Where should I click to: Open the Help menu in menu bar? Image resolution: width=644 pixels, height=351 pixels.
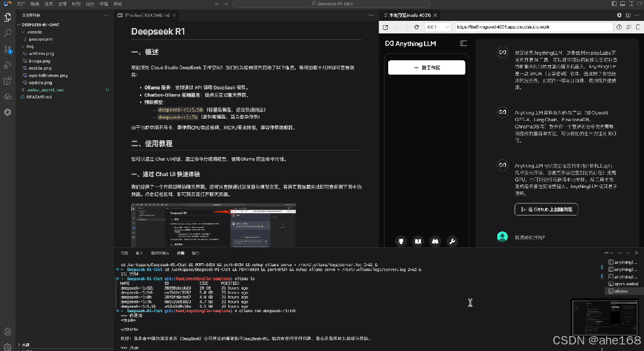117,4
